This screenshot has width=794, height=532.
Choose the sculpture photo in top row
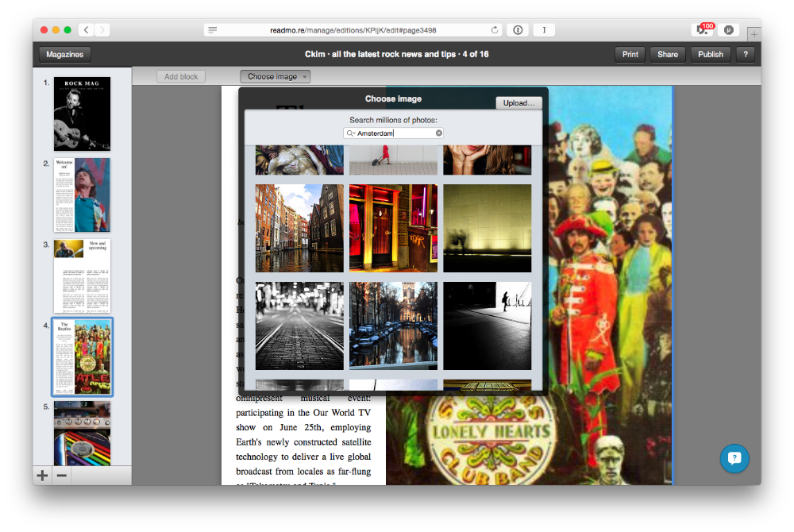pyautogui.click(x=299, y=160)
